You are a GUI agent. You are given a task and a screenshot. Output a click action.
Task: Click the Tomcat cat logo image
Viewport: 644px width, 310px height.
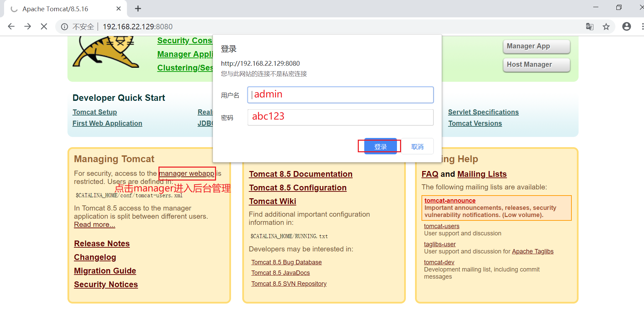click(x=106, y=52)
